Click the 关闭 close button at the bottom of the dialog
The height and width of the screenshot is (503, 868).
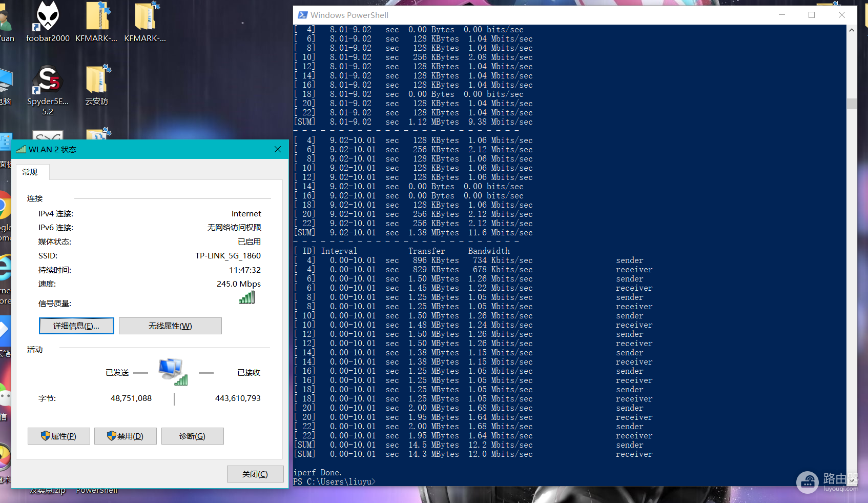(x=255, y=474)
